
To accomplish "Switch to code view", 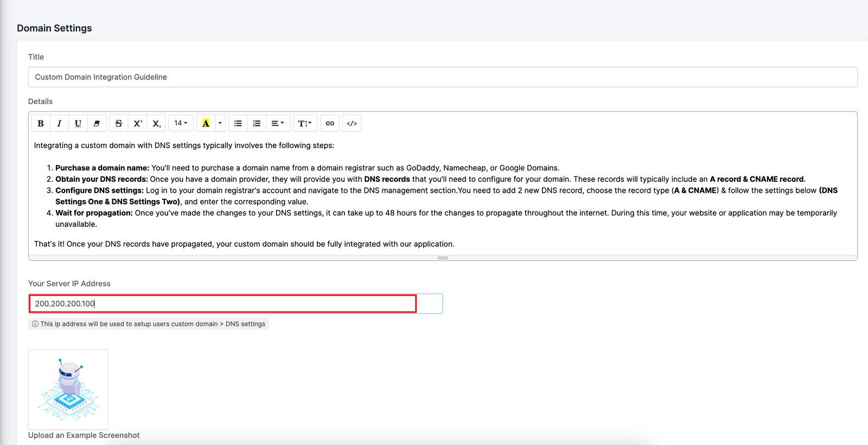I will [x=352, y=124].
